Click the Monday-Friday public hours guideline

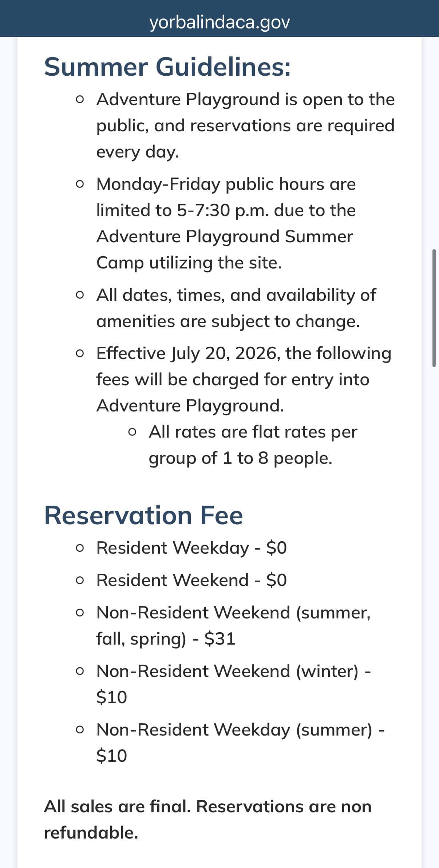click(x=226, y=223)
